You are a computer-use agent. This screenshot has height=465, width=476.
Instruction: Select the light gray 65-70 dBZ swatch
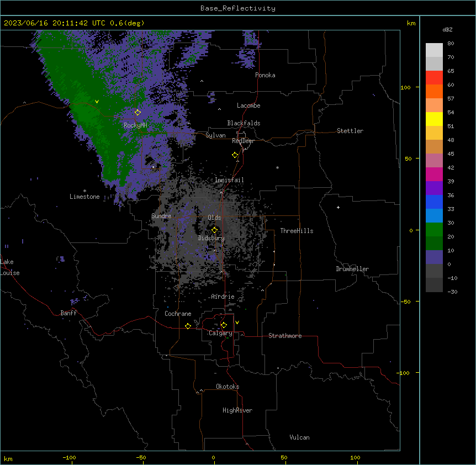point(434,64)
